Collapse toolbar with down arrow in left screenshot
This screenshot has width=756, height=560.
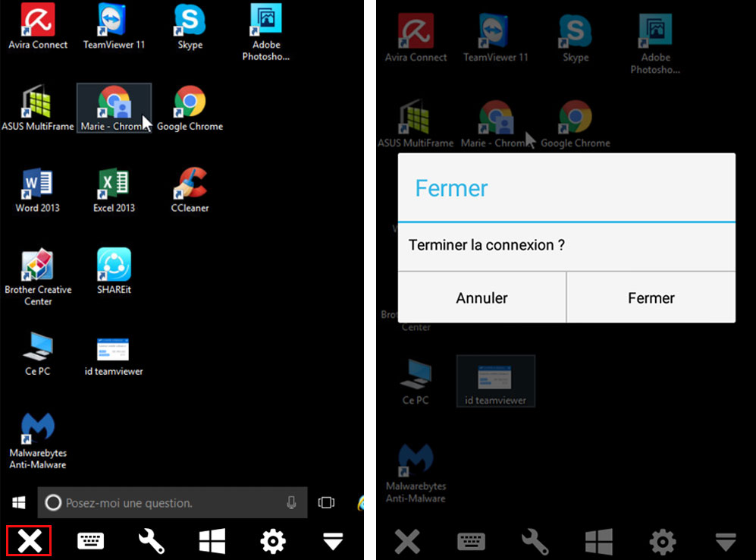pyautogui.click(x=333, y=541)
